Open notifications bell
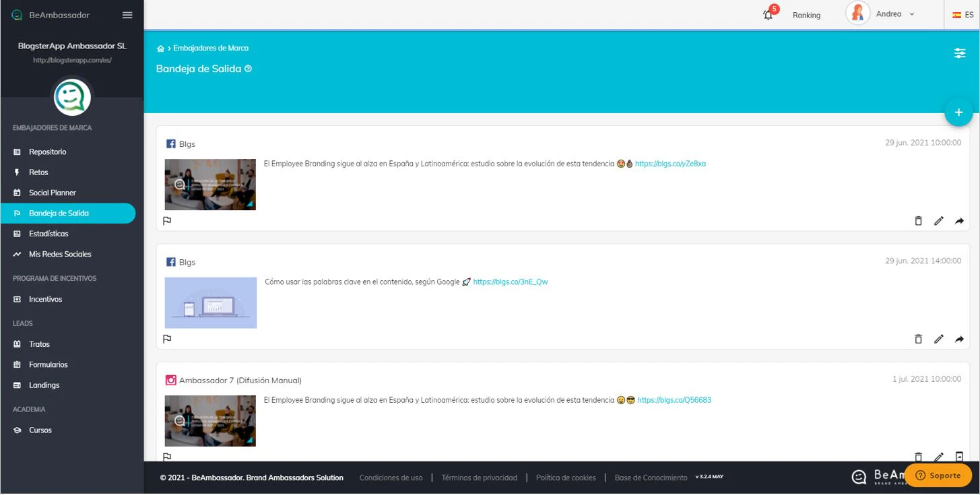Image resolution: width=980 pixels, height=495 pixels. (767, 14)
